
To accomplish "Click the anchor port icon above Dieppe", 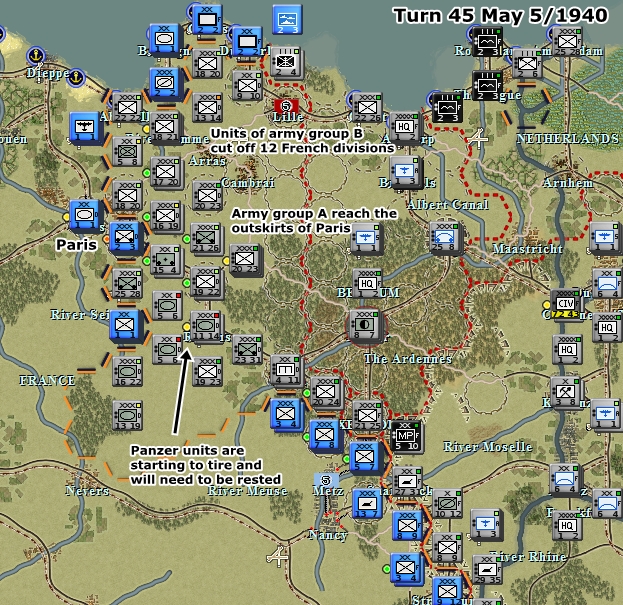I will click(36, 55).
